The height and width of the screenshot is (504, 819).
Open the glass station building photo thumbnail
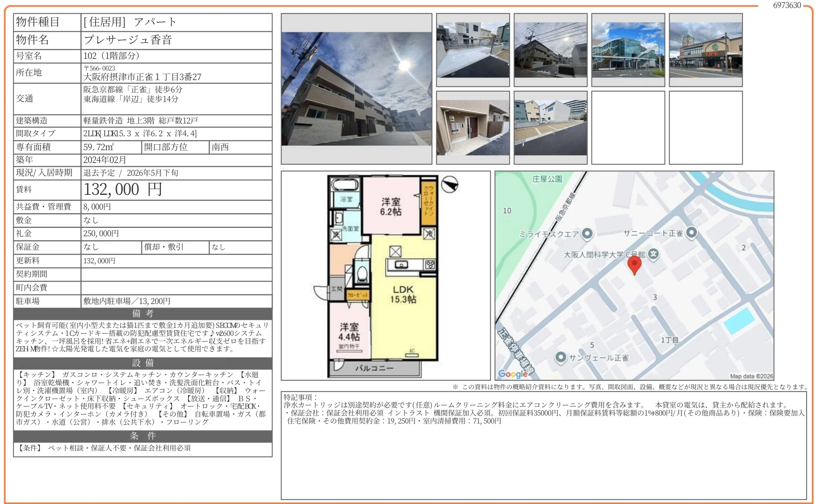pyautogui.click(x=628, y=50)
